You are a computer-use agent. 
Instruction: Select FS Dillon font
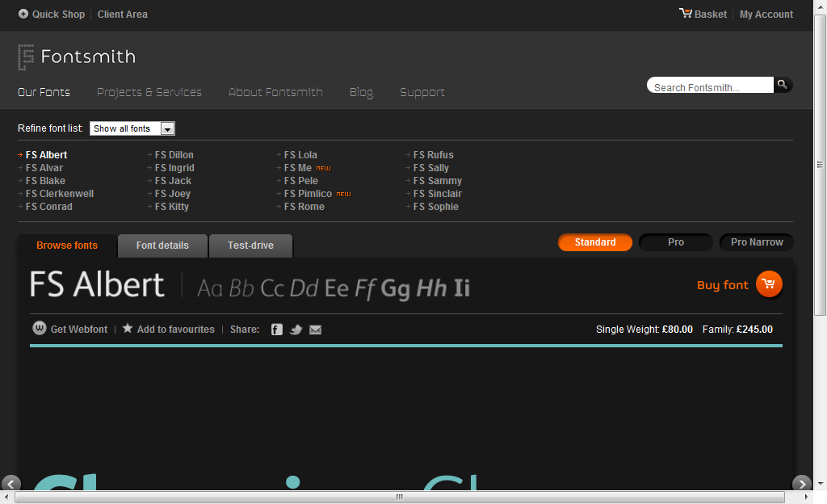(174, 155)
